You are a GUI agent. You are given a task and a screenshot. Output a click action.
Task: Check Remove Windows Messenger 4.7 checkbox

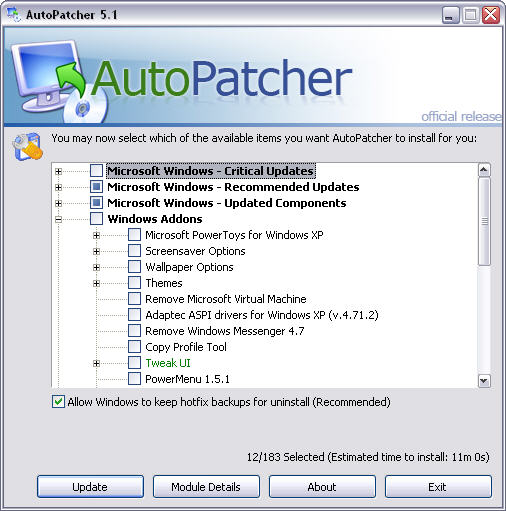tap(134, 331)
